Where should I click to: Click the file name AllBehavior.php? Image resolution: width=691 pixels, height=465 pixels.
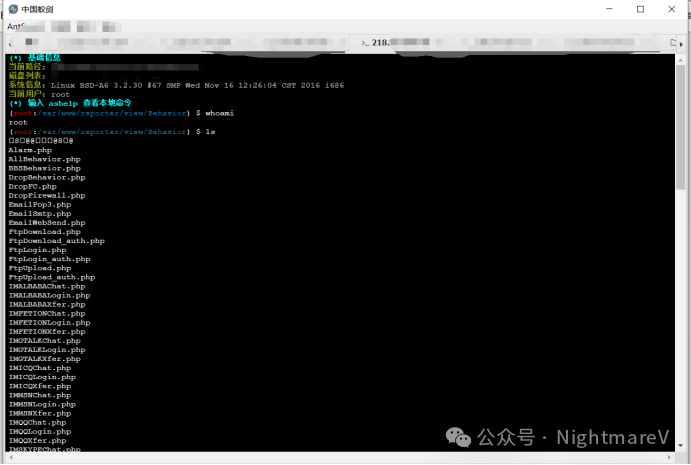[45, 159]
